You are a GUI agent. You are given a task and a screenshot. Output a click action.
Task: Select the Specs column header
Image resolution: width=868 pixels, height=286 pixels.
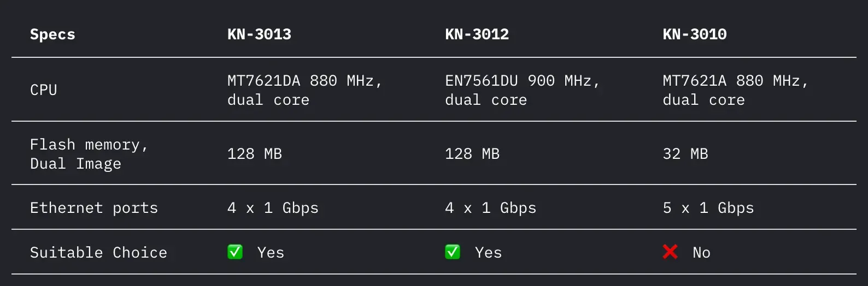pos(52,34)
